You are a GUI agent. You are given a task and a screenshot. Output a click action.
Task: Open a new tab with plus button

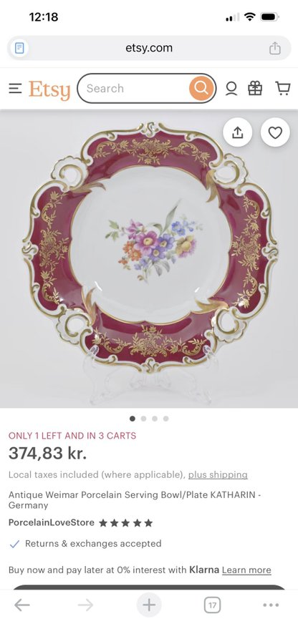point(149,605)
